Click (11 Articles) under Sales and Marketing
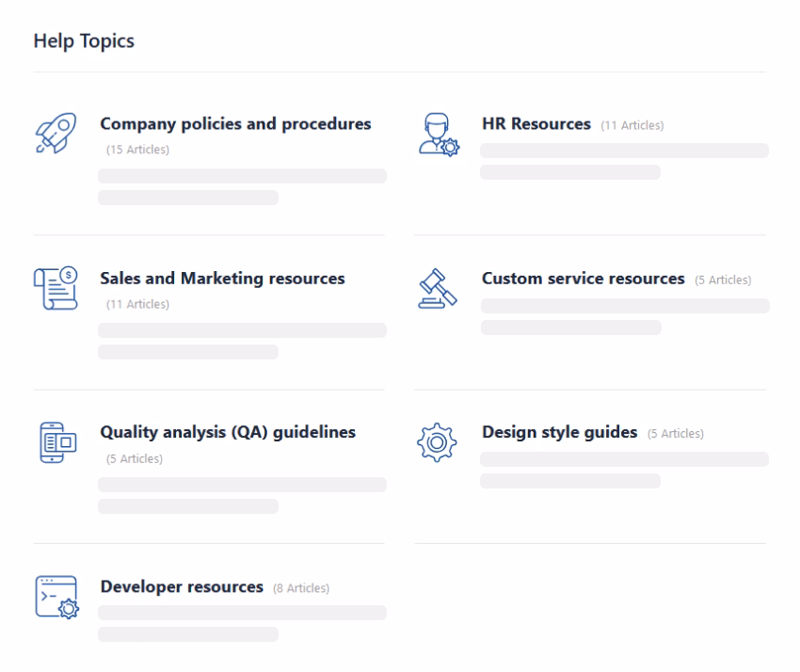800x672 pixels. [137, 304]
